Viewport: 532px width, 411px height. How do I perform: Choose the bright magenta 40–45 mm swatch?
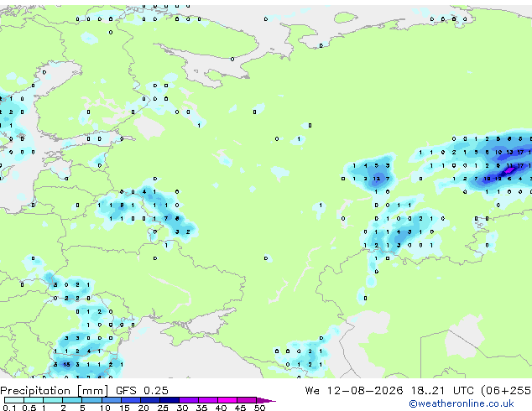[227, 400]
